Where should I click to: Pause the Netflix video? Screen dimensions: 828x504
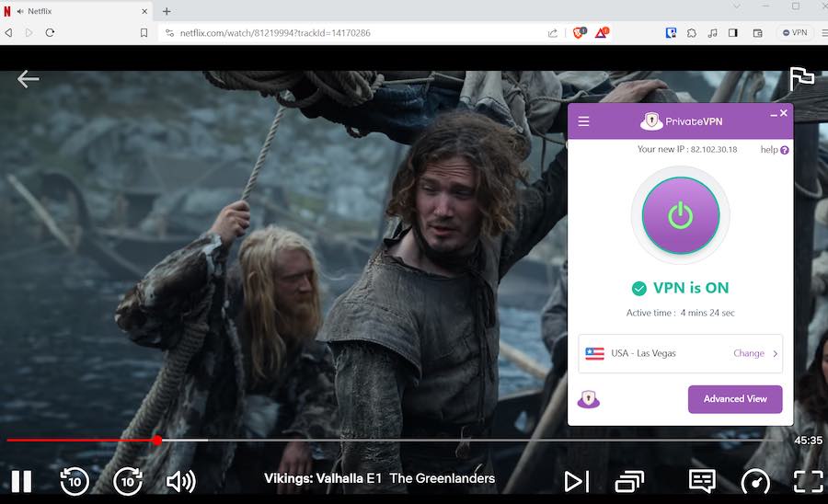pyautogui.click(x=22, y=481)
